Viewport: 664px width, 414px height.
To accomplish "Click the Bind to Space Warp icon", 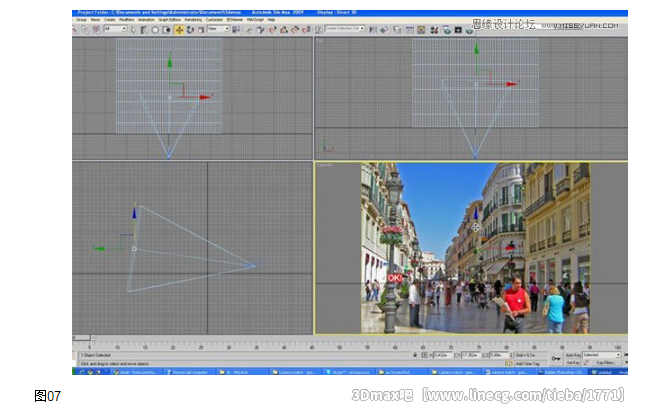I will tap(96, 30).
